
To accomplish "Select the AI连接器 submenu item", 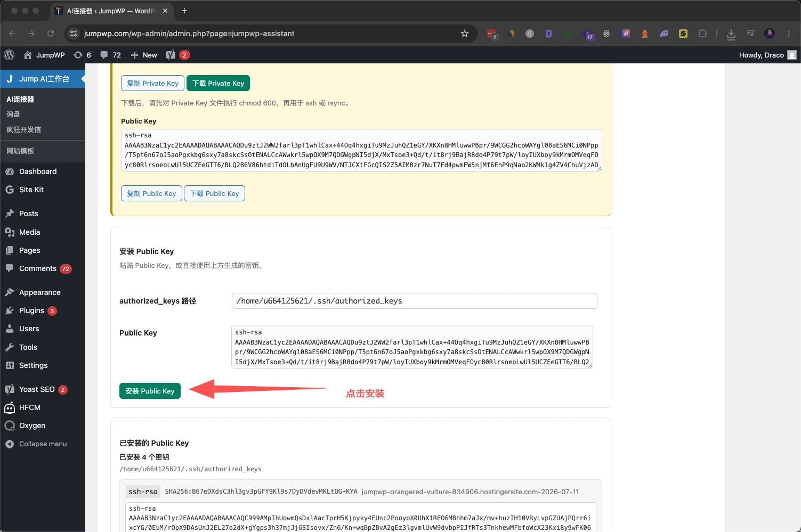I will 20,99.
